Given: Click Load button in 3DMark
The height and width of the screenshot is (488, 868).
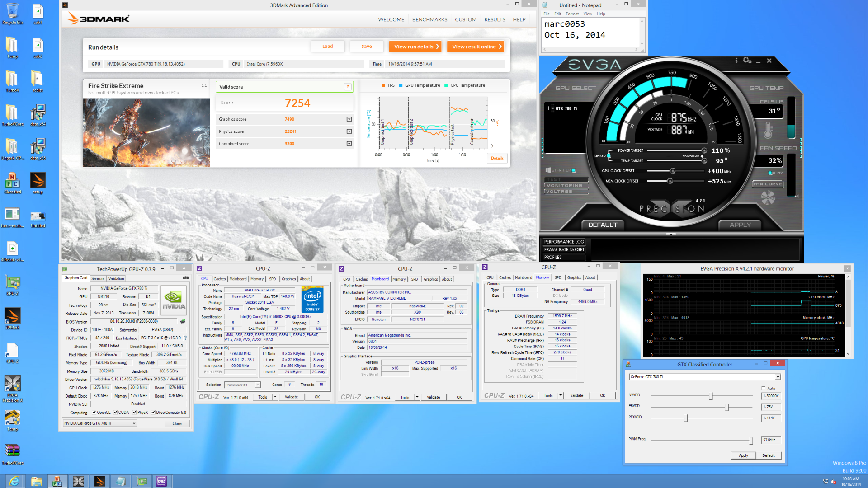Looking at the screenshot, I should pos(327,47).
